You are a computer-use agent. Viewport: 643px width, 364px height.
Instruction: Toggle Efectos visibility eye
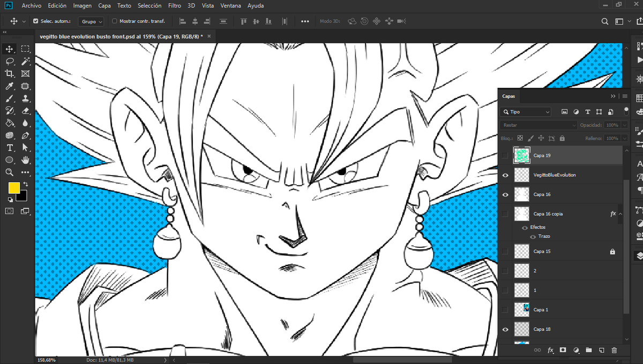[x=525, y=227]
